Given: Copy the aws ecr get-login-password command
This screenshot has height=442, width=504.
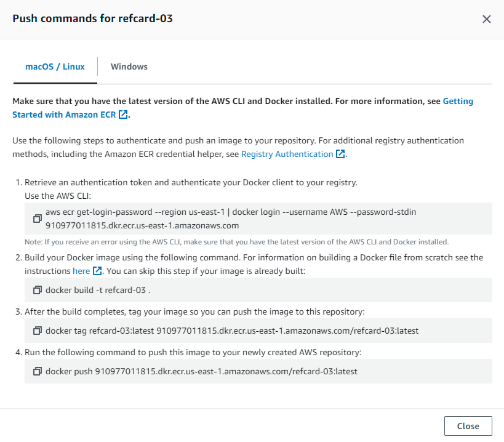Looking at the screenshot, I should [x=38, y=219].
